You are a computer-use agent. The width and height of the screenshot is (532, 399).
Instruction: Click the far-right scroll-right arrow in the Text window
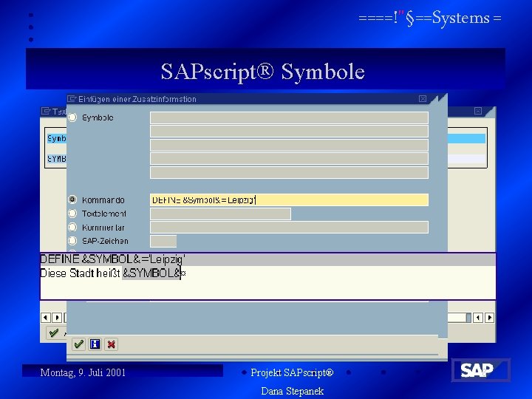tap(489, 318)
